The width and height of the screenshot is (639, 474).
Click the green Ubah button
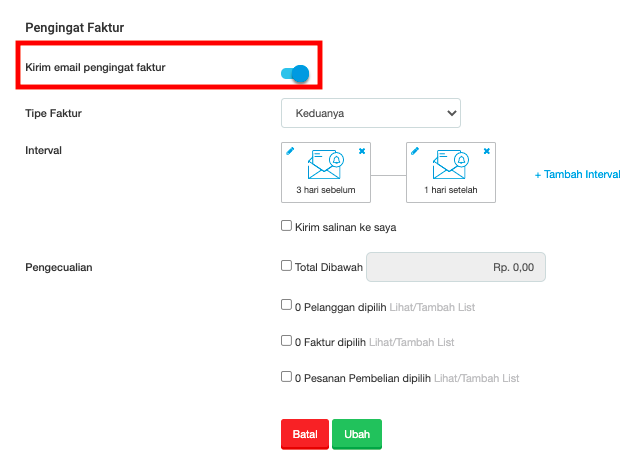[x=357, y=434]
